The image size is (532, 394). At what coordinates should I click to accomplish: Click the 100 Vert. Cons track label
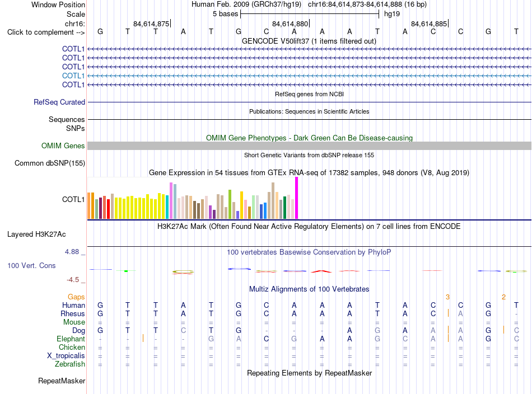pos(31,265)
